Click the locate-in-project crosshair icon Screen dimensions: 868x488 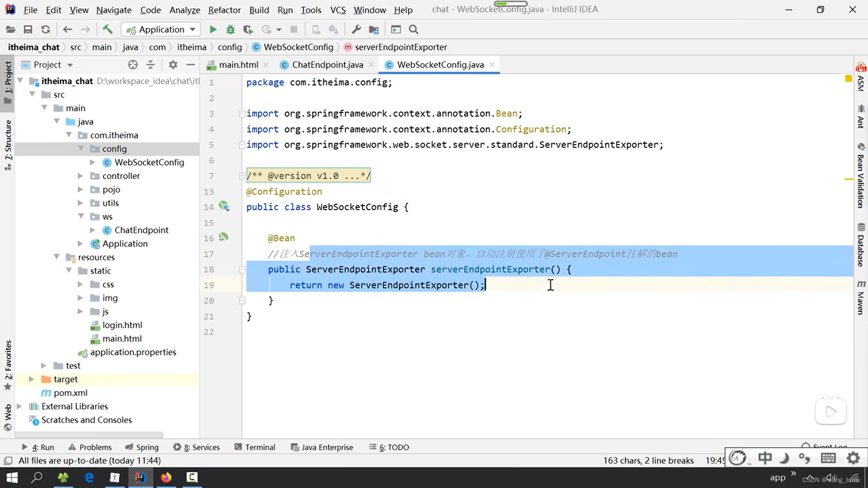click(x=132, y=65)
